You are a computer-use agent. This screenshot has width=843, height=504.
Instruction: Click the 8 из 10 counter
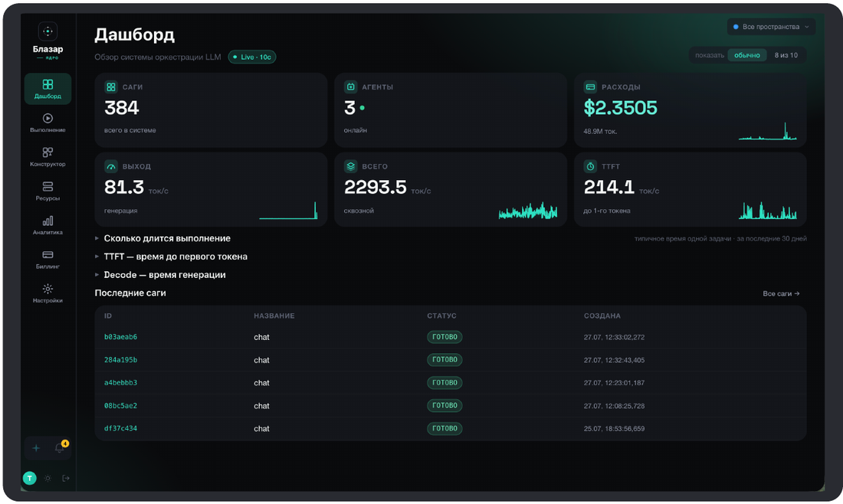point(786,55)
